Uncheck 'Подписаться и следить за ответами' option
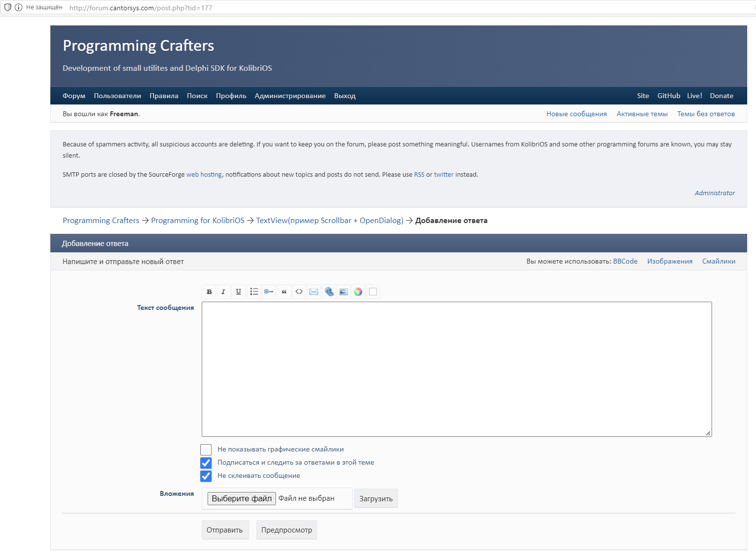The width and height of the screenshot is (756, 554). (206, 463)
